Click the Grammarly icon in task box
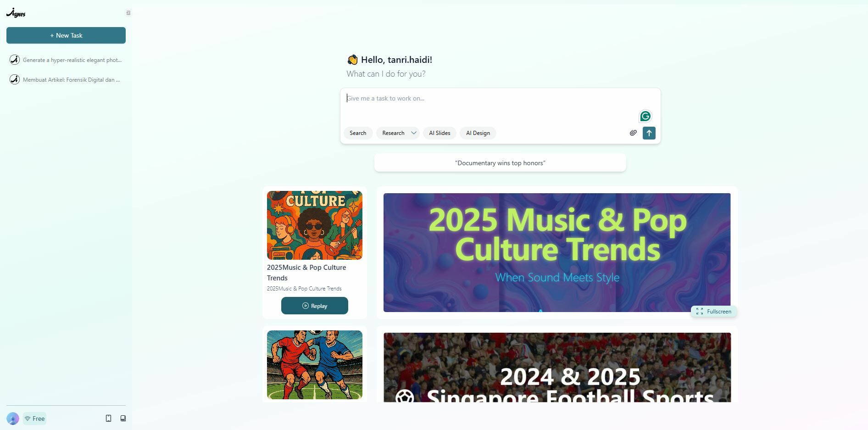This screenshot has width=868, height=430. (645, 117)
